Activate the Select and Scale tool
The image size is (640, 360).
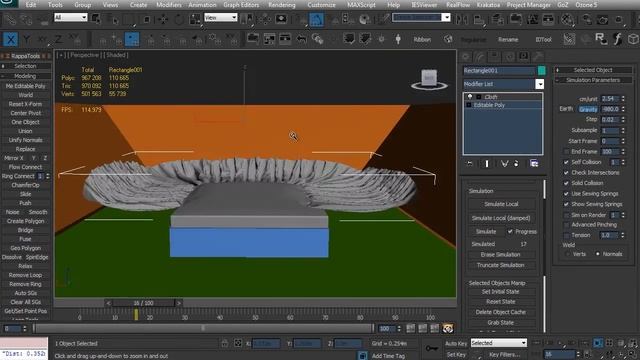click(x=195, y=19)
